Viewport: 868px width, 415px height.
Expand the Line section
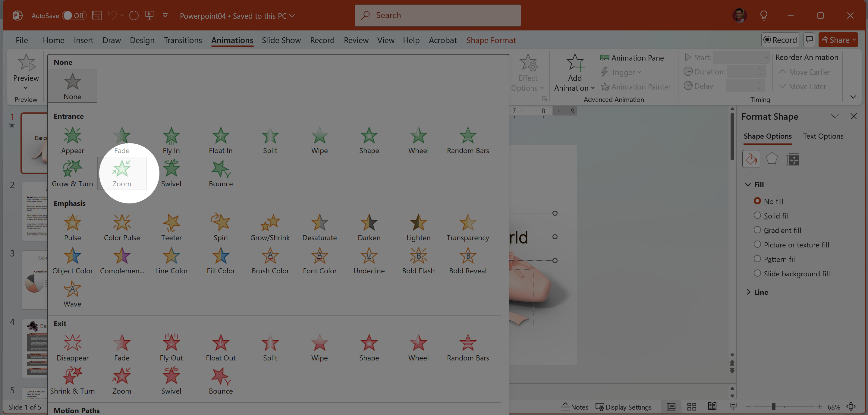[x=748, y=292]
